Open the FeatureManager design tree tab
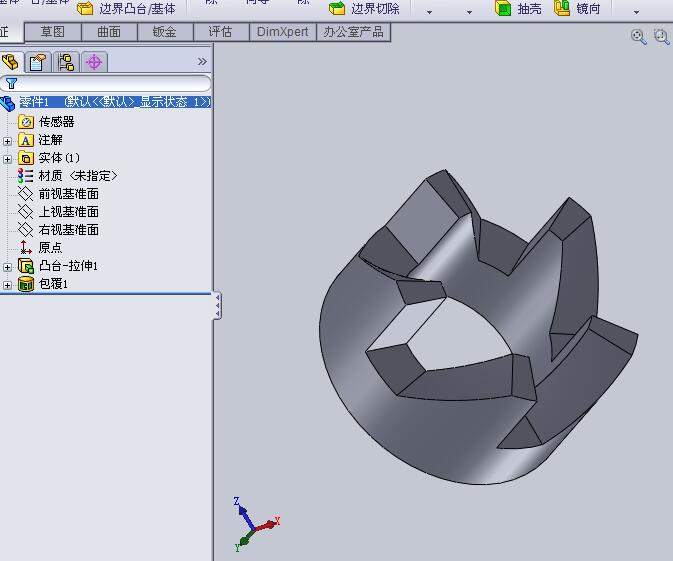The width and height of the screenshot is (673, 561). coord(10,62)
